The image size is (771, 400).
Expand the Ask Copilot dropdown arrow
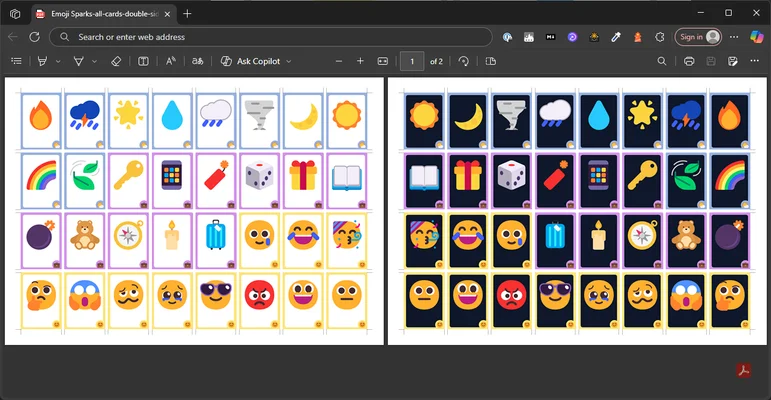coord(289,61)
